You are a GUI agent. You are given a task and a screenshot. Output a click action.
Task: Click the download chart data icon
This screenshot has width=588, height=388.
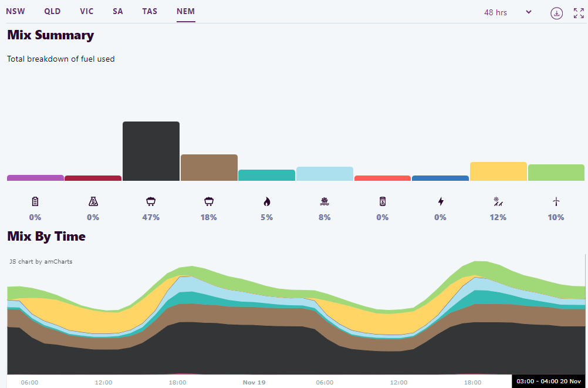[x=556, y=13]
